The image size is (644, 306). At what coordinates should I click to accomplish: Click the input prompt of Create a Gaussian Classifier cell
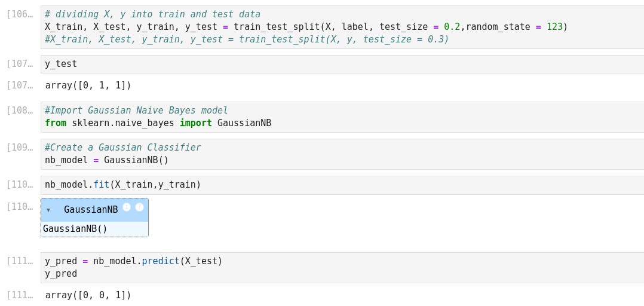[x=20, y=148]
